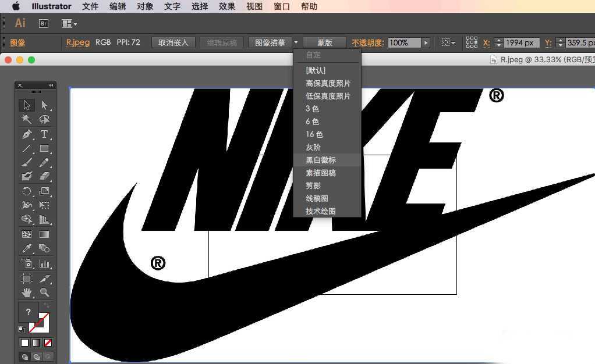Select the Magic Wand tool

click(25, 119)
